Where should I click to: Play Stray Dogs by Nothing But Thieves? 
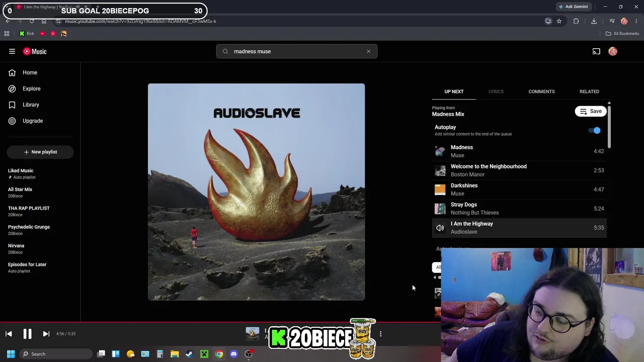click(519, 209)
